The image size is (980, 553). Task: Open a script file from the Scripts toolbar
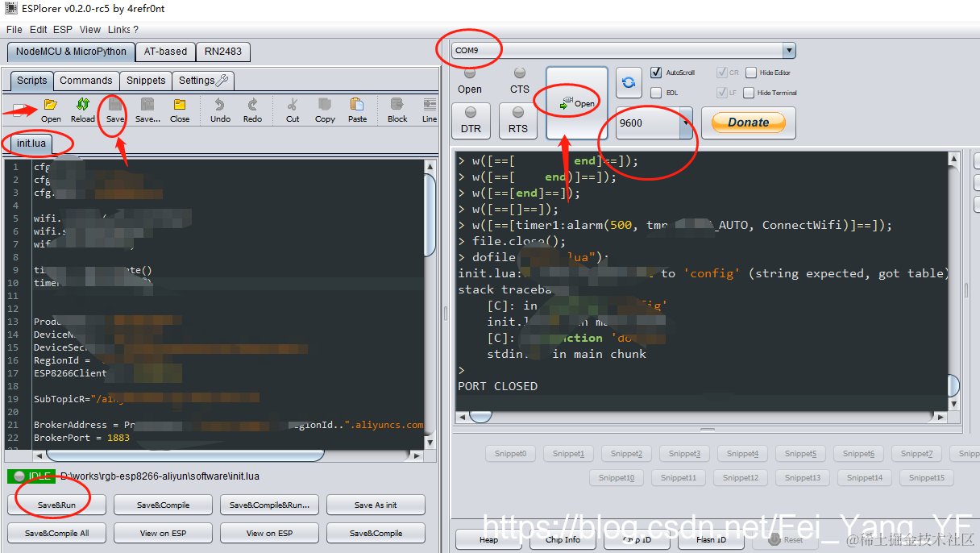51,110
